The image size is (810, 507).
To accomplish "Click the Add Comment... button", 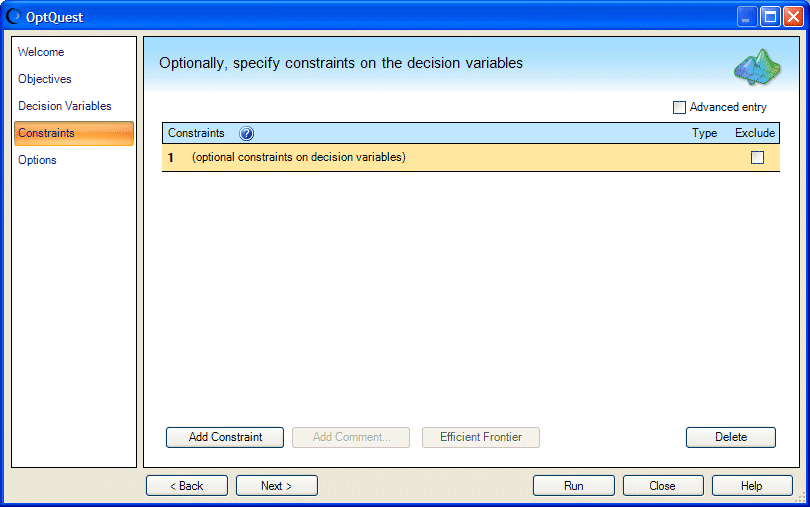I will pyautogui.click(x=351, y=437).
